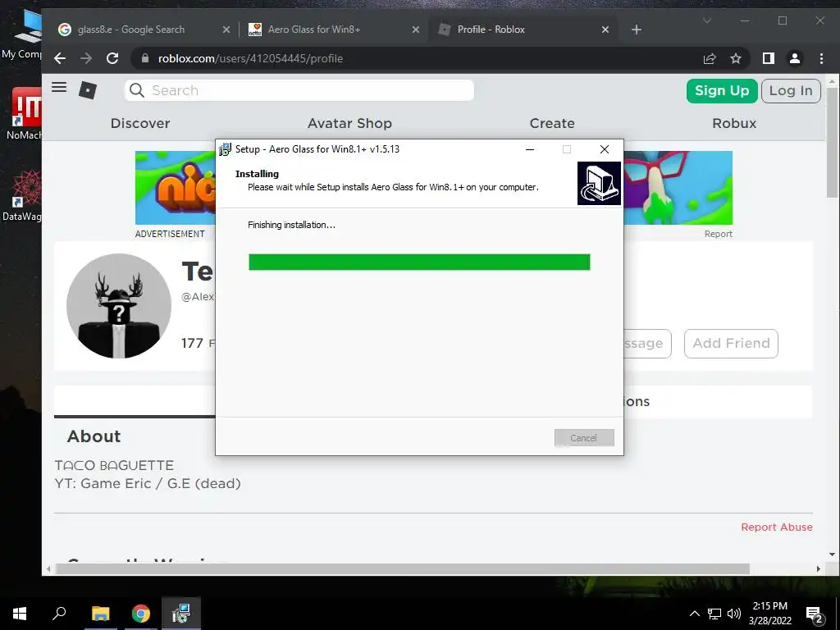Click the Chrome forward arrow
This screenshot has height=630, width=840.
click(x=86, y=58)
